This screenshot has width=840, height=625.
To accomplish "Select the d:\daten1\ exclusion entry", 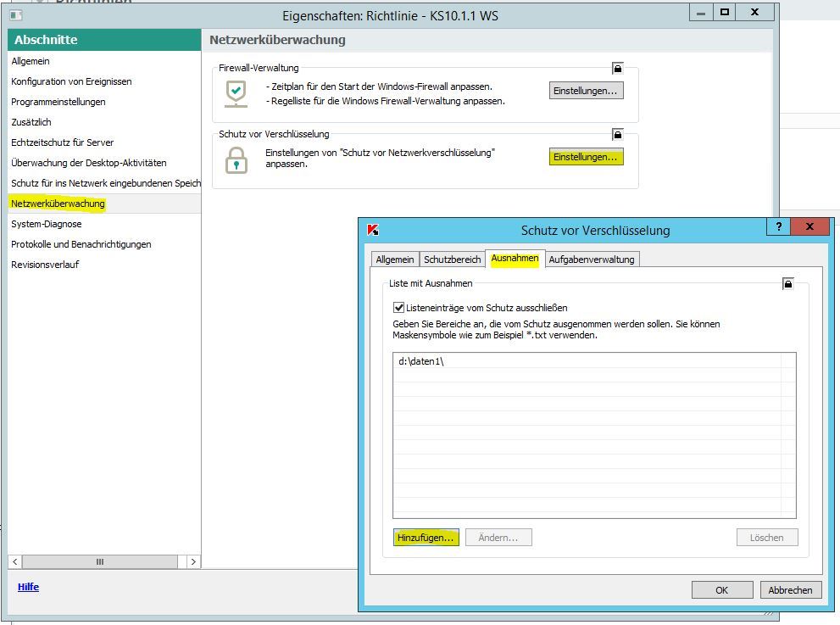I will pyautogui.click(x=587, y=361).
